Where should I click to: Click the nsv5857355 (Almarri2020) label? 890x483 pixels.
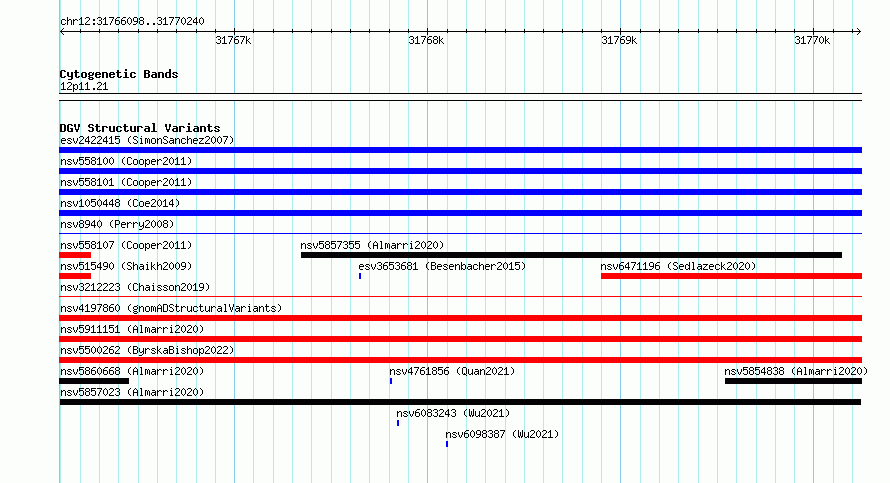(372, 245)
